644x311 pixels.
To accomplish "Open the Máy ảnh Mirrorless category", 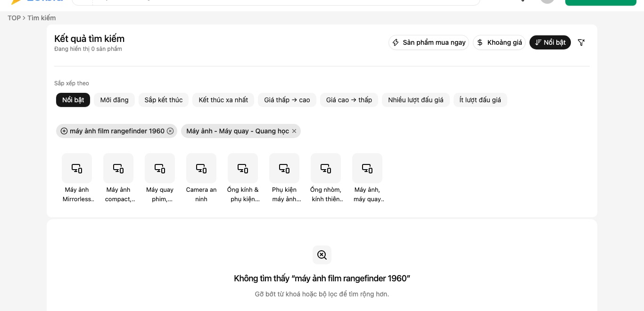I will pos(77,178).
